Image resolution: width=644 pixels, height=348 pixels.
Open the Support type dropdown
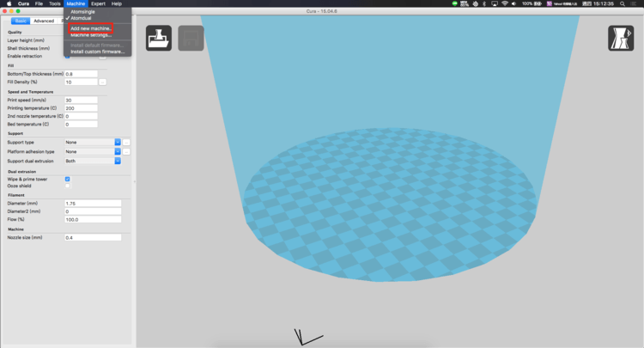(x=93, y=142)
